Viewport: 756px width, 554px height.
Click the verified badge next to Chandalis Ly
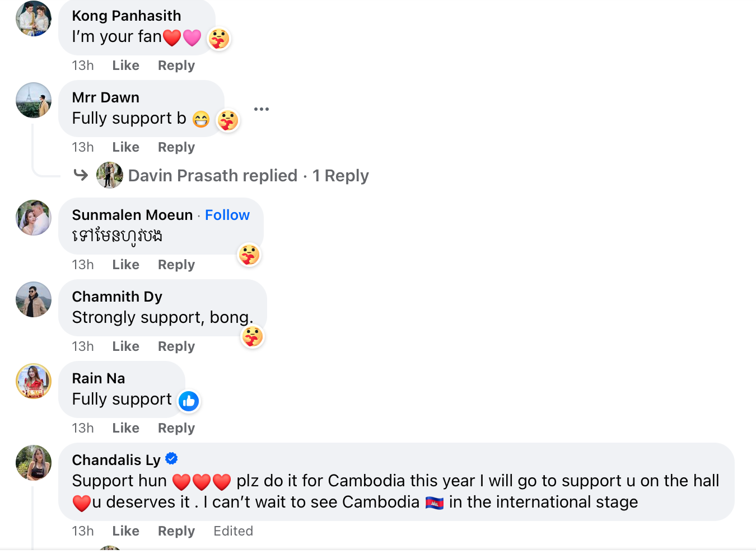[x=172, y=459]
